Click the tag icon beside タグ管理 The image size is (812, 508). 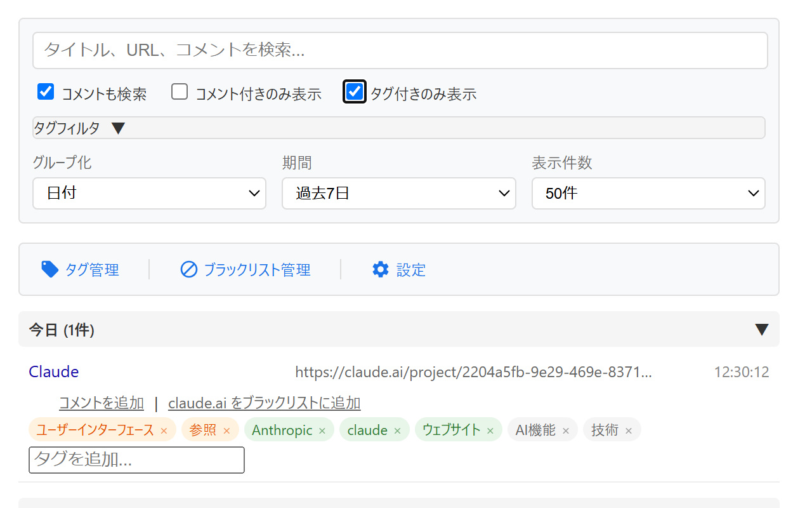[49, 269]
